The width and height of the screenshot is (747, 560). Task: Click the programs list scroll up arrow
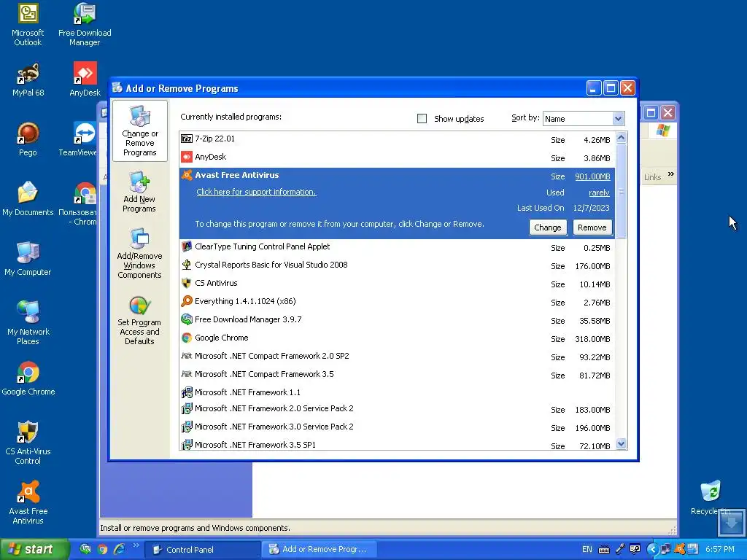621,138
